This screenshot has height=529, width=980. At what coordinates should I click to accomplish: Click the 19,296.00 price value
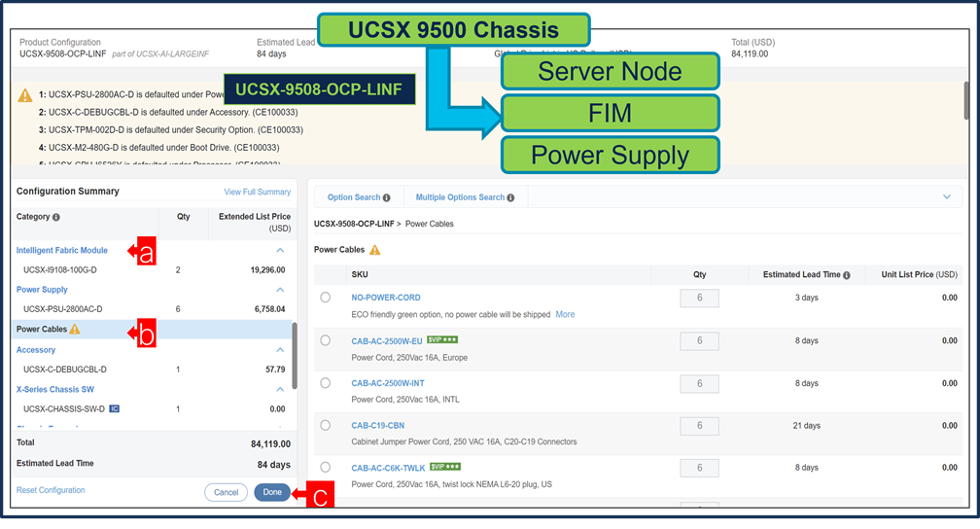[267, 270]
